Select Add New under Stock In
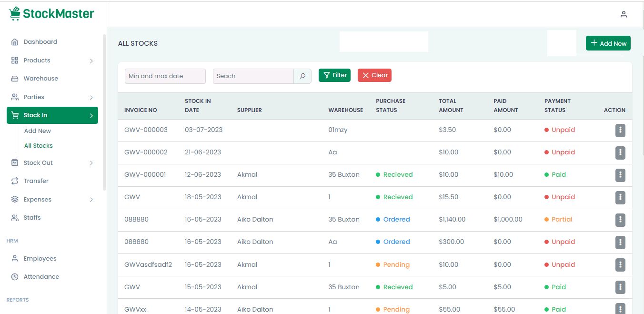The image size is (644, 314). [x=38, y=131]
